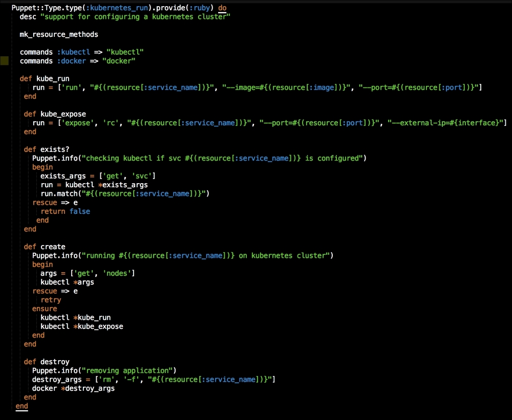
Task: Click the gutter marker beside commands :docker
Action: 5,61
